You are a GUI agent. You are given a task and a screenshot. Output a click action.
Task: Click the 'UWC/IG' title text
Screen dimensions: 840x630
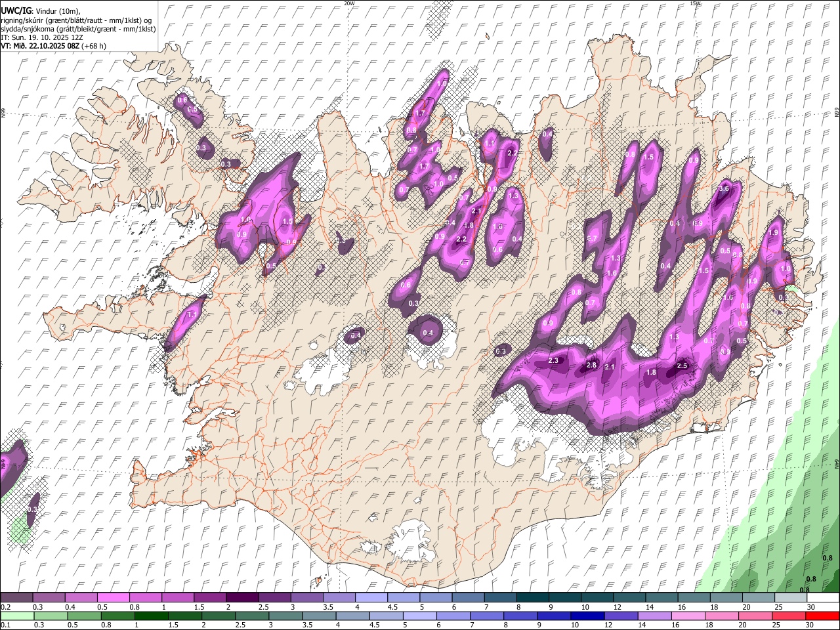16,11
